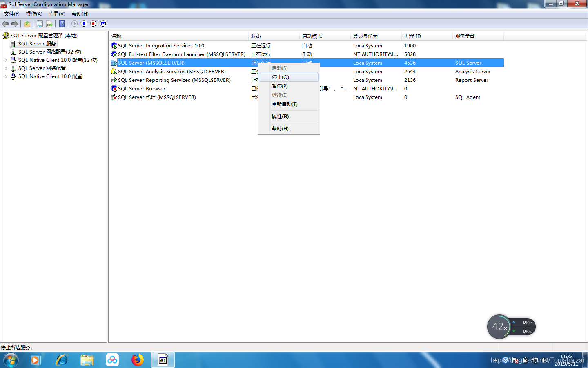Open the 文件(F) menu

[x=12, y=14]
